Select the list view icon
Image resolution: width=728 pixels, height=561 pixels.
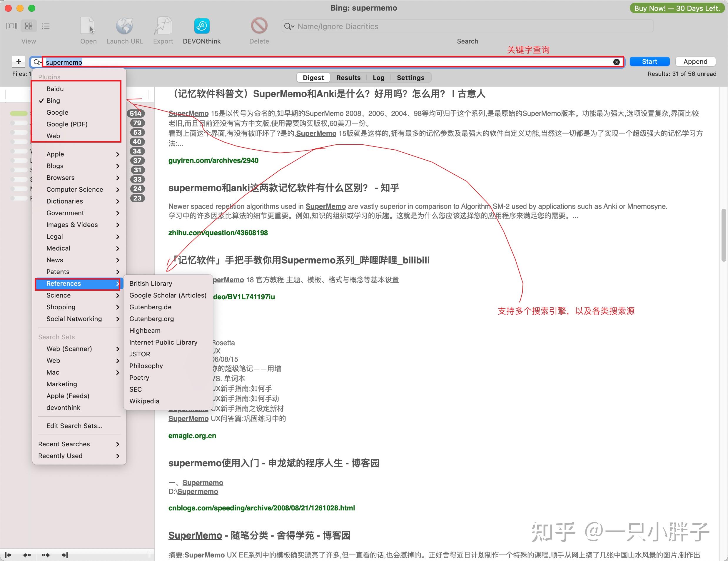(x=46, y=26)
